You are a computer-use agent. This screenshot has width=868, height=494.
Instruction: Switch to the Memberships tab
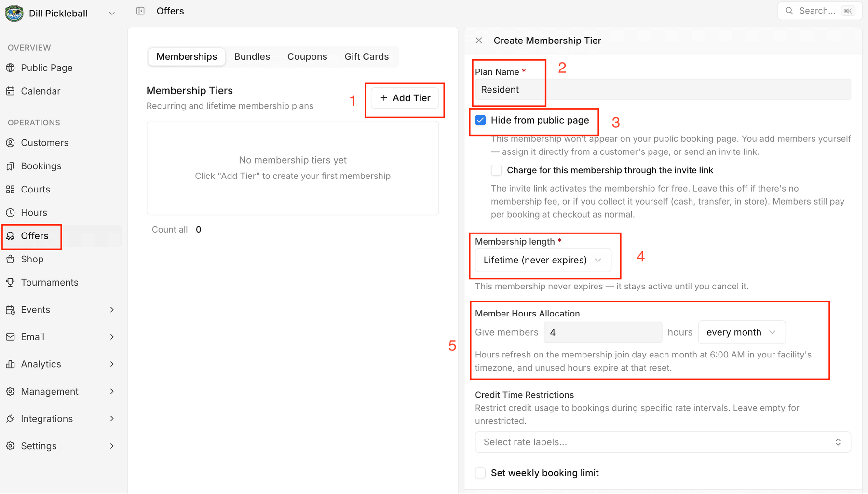[187, 56]
